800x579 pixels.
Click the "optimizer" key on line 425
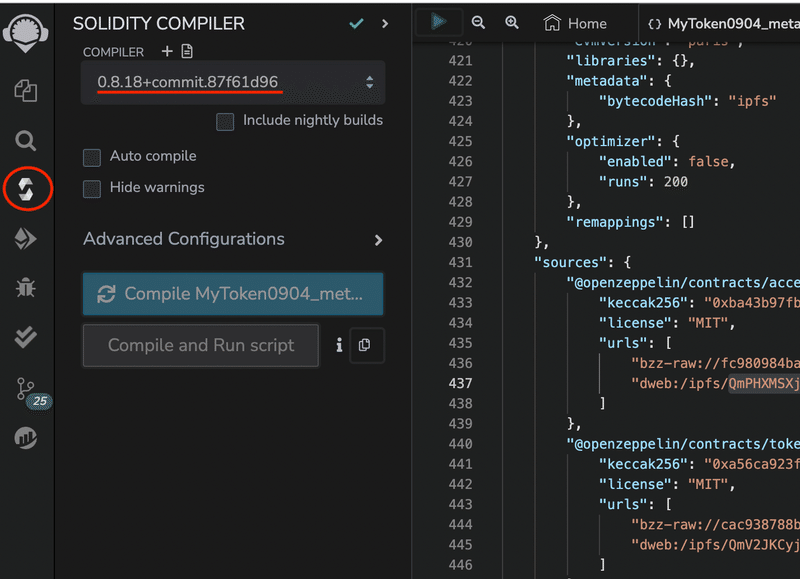coord(611,141)
